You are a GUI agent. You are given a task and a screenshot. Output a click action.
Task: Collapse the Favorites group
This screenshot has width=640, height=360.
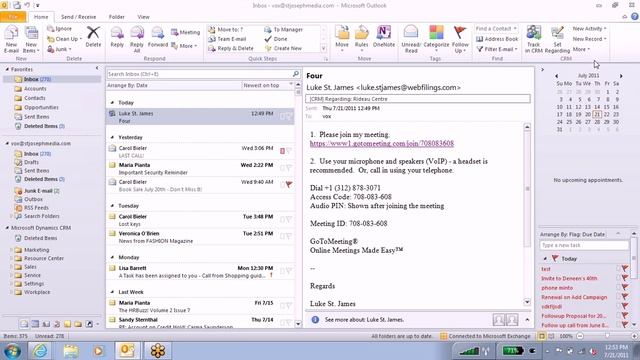(x=7, y=69)
